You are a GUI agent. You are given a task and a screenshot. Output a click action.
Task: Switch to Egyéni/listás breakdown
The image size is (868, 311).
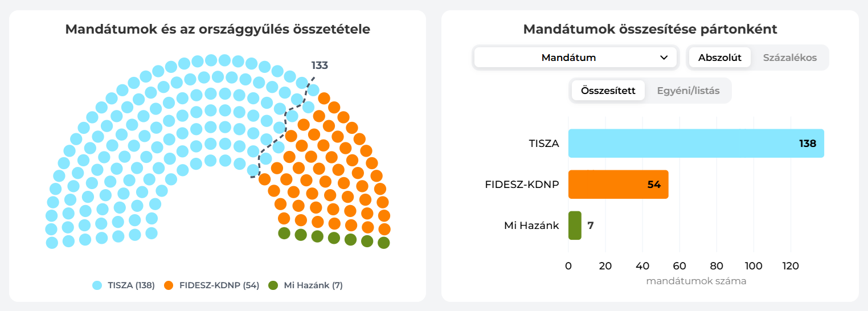click(x=688, y=91)
